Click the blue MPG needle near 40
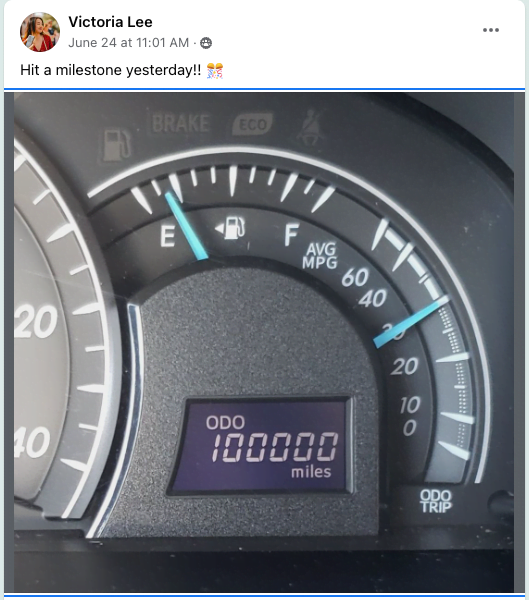529x600 pixels. pyautogui.click(x=411, y=321)
